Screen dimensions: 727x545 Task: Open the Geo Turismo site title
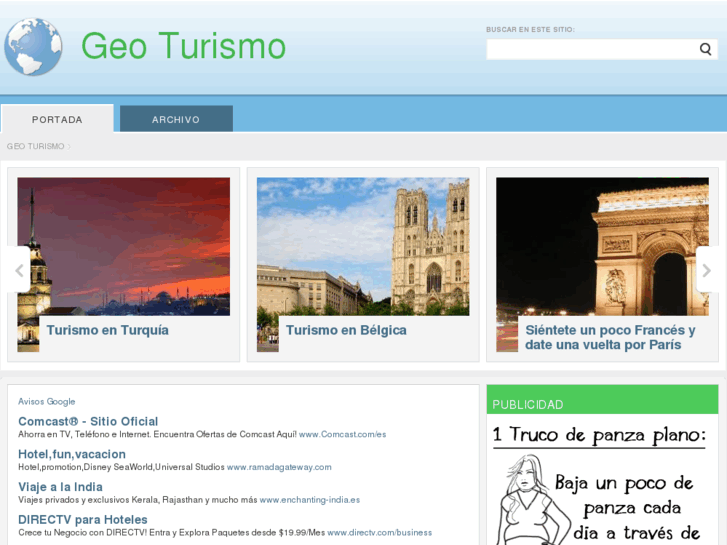[183, 46]
